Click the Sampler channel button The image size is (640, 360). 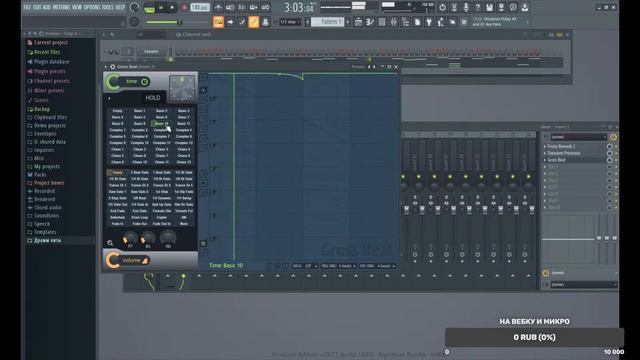coord(151,51)
